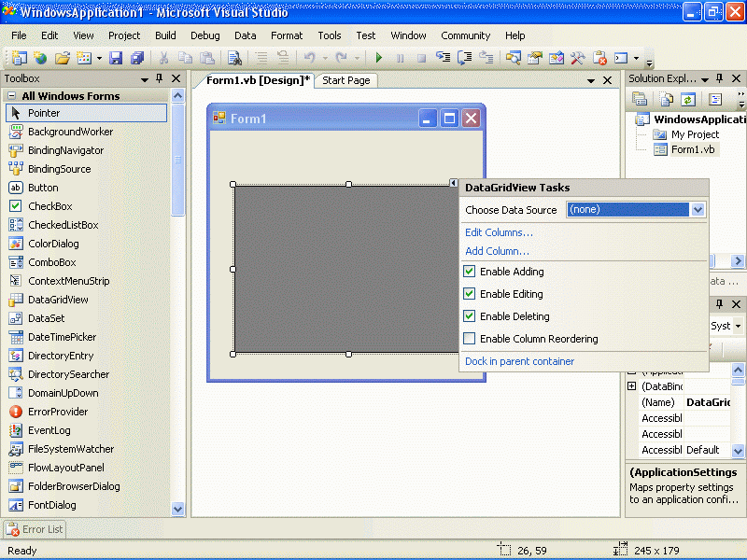Pin the Solution Explorer with auto-hide icon
747x560 pixels.
719,78
